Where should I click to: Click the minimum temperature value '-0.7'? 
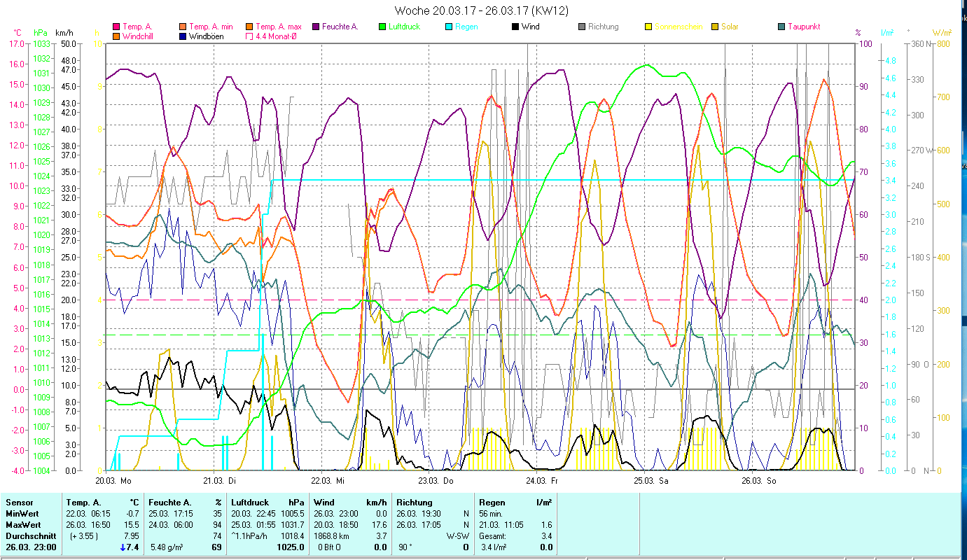click(x=132, y=513)
